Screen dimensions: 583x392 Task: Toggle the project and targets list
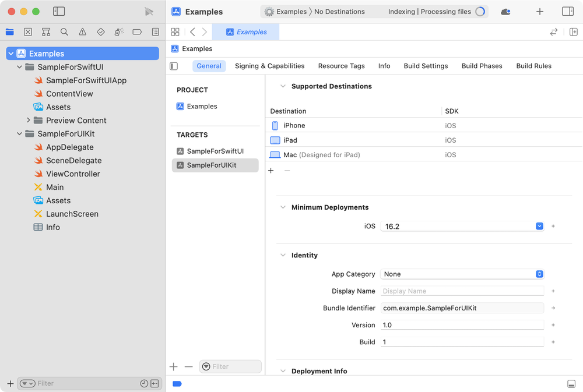174,66
